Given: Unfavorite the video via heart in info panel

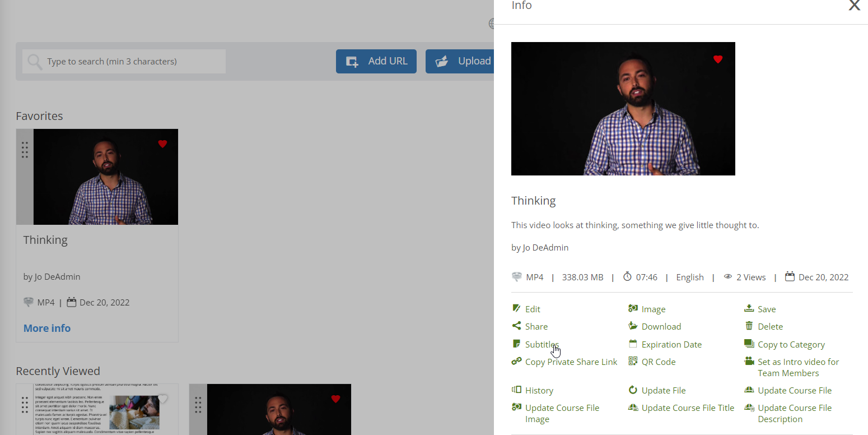Looking at the screenshot, I should pos(718,59).
